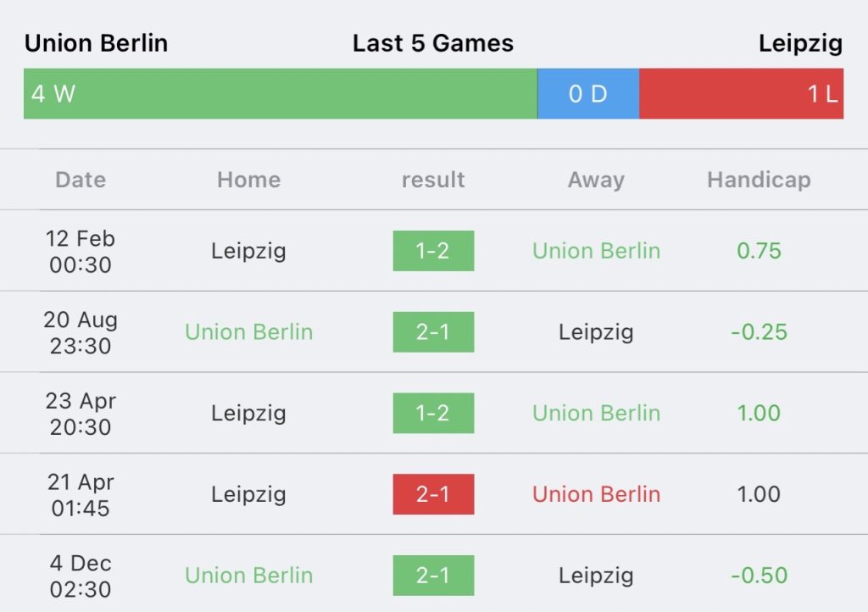Tap the -0.25 handicap value
This screenshot has height=612, width=868.
tap(759, 332)
